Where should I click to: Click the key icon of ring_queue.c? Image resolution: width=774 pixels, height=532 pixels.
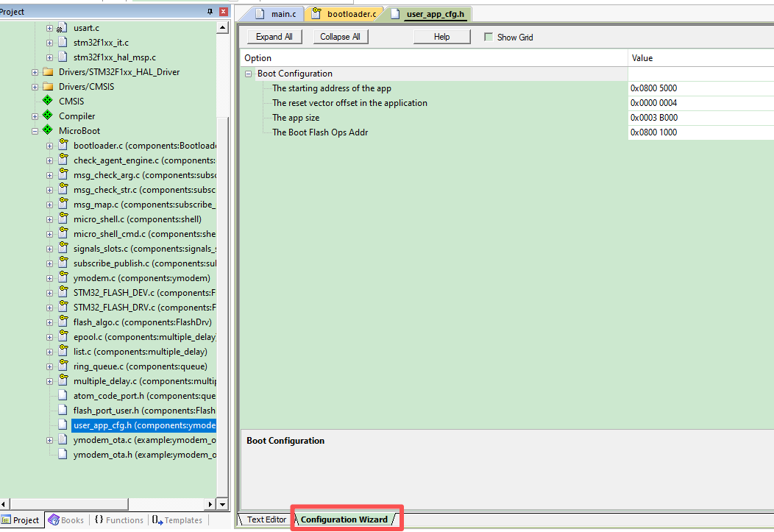click(x=63, y=365)
